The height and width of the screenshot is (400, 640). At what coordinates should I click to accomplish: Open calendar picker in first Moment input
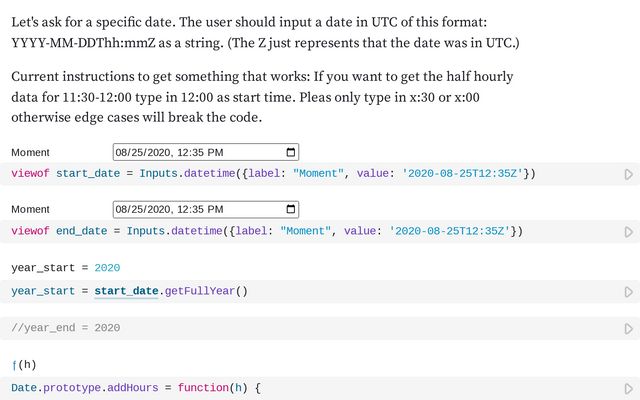click(291, 152)
